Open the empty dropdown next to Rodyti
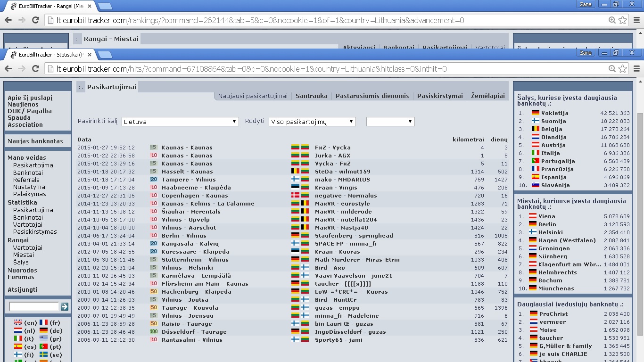The height and width of the screenshot is (362, 644). point(390,122)
